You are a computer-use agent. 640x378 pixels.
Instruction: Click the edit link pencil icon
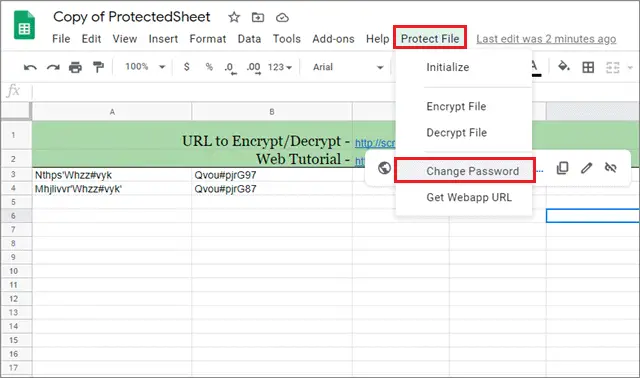click(587, 168)
